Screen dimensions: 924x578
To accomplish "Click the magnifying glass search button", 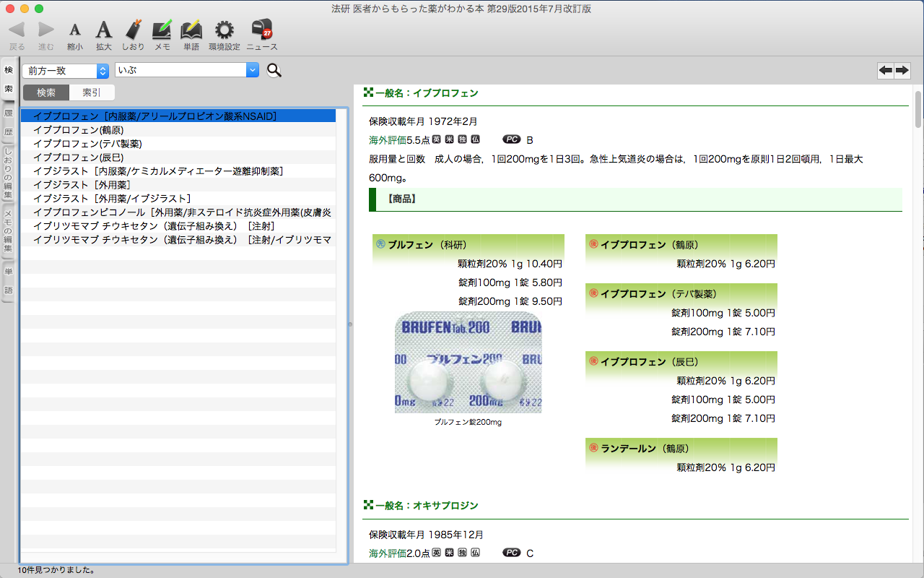I will 274,70.
